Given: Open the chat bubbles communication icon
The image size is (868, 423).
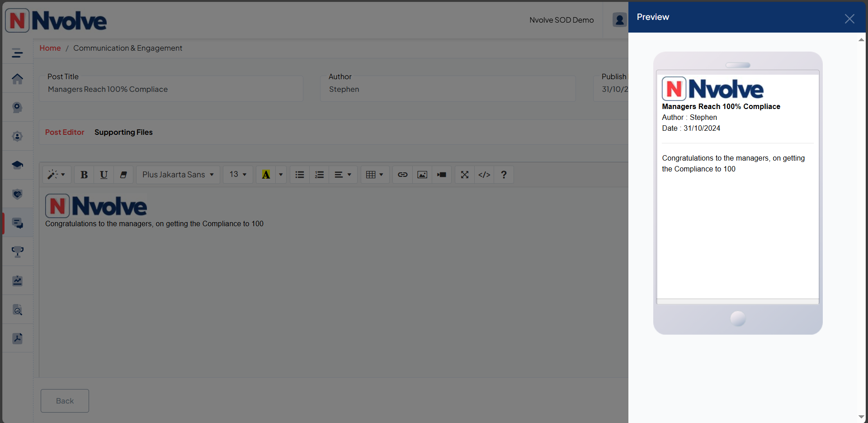Looking at the screenshot, I should [17, 223].
